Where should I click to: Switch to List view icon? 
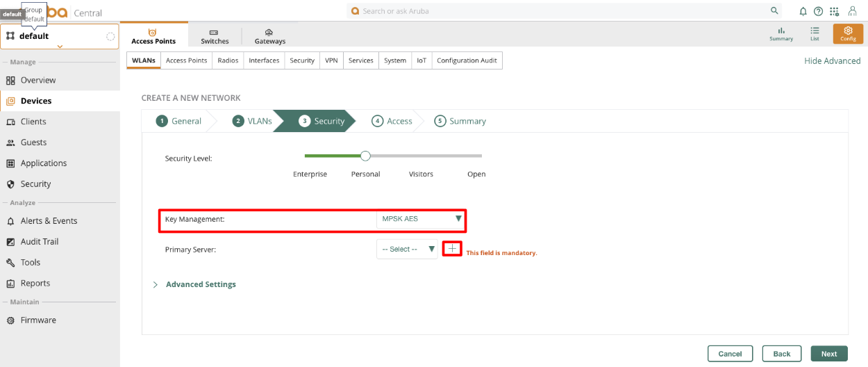(x=815, y=34)
